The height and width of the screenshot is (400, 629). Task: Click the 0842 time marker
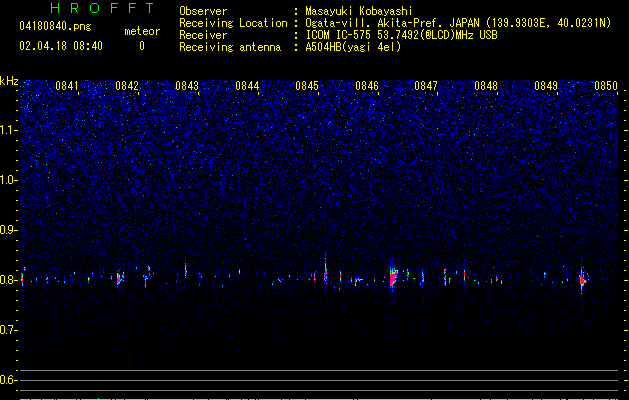coord(127,86)
